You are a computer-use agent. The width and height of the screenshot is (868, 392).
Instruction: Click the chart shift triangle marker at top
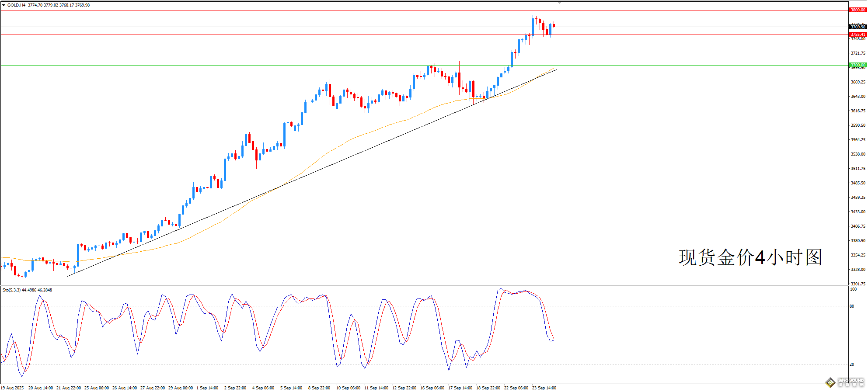[559, 3]
